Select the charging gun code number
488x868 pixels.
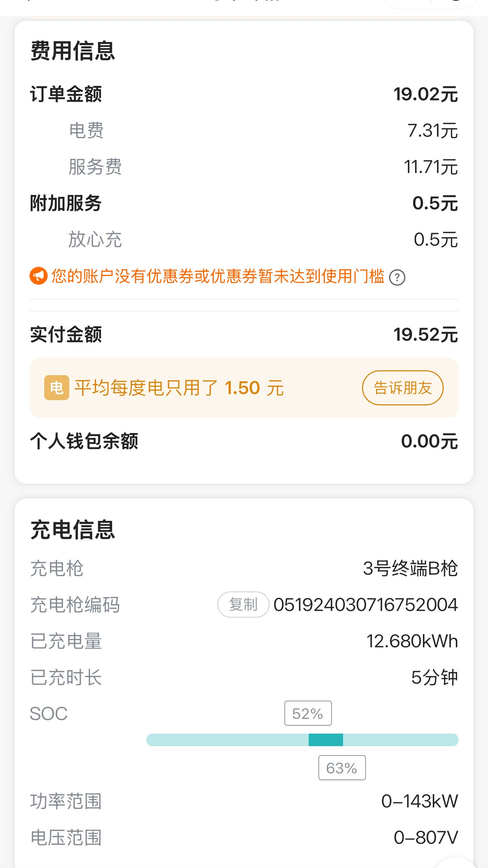pyautogui.click(x=365, y=605)
